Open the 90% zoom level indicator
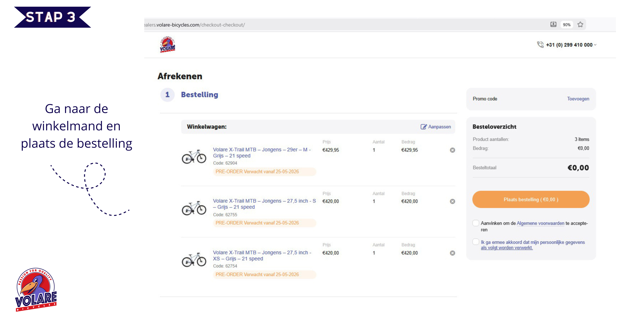This screenshot has width=644, height=322. click(566, 25)
